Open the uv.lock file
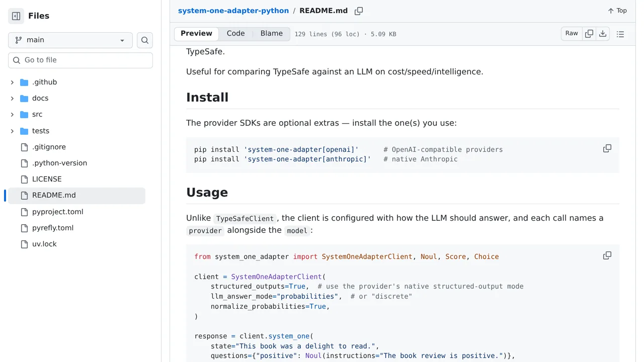 click(44, 244)
